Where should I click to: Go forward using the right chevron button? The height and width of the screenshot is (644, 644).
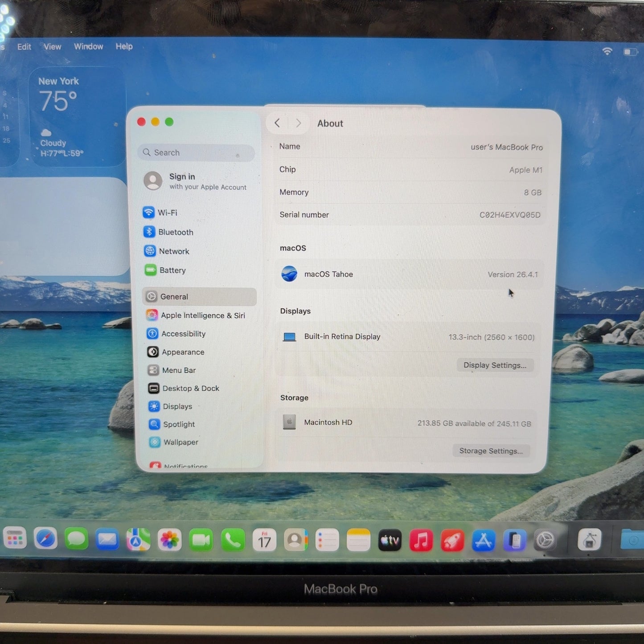[x=299, y=123]
